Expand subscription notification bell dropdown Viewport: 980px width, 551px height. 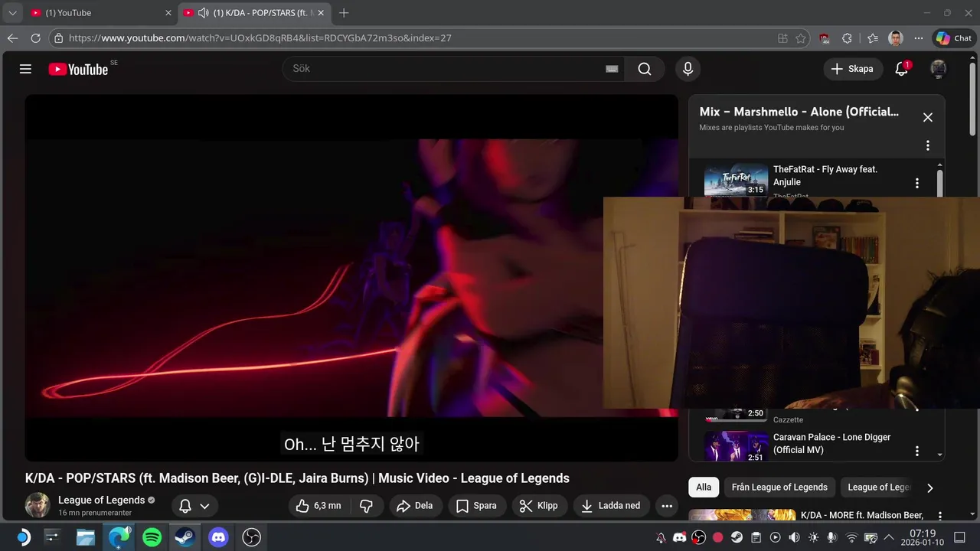(194, 506)
